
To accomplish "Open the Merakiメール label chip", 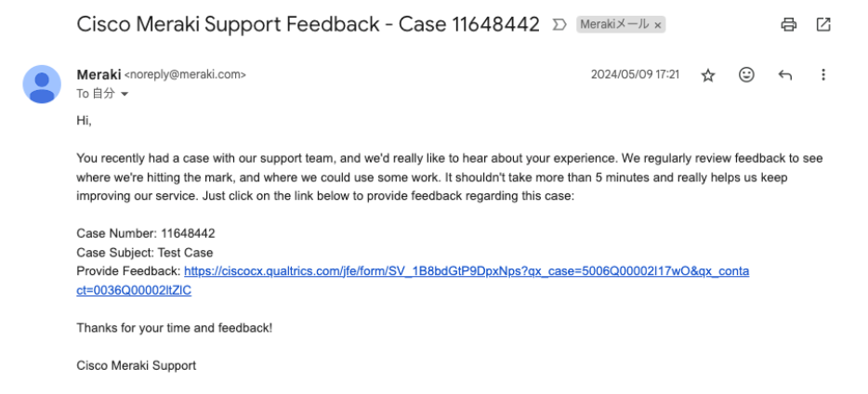I will (614, 25).
